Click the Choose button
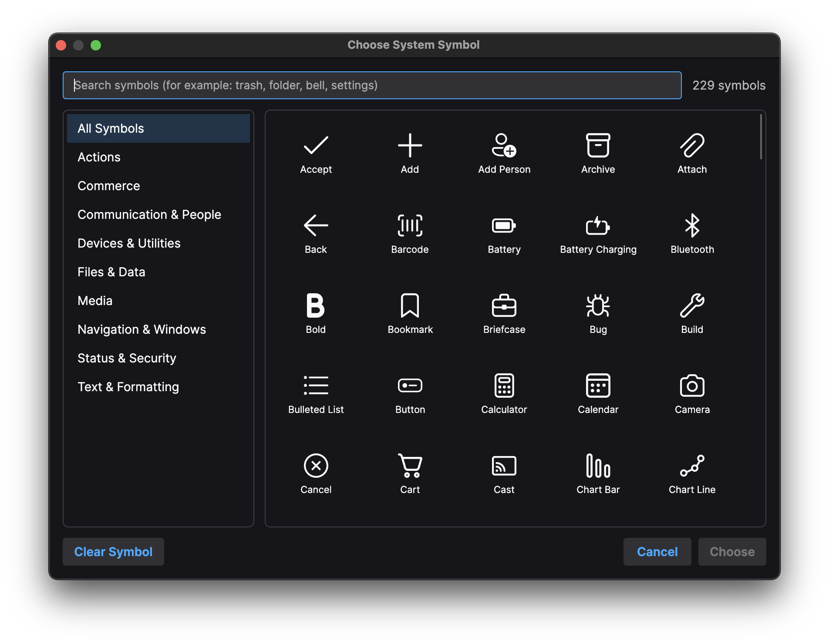Screen dimensions: 829x644 (x=732, y=552)
